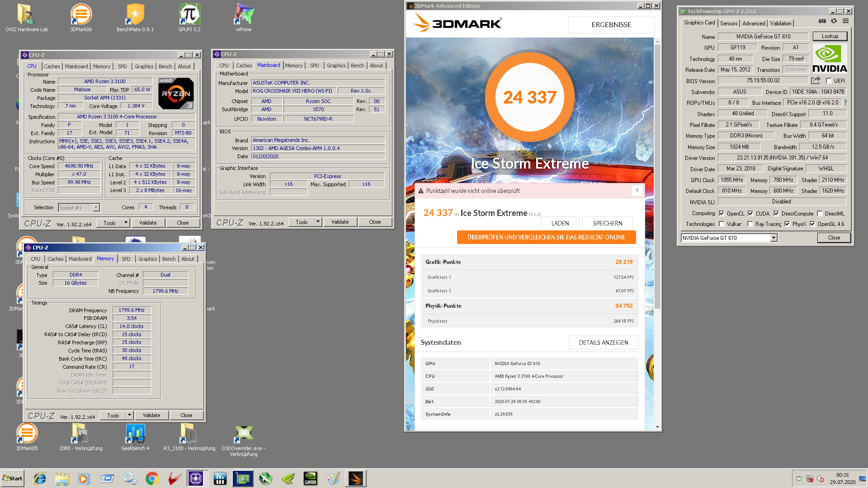This screenshot has height=488, width=868.
Task: Toggle the CUDA checkbox
Action: click(750, 213)
